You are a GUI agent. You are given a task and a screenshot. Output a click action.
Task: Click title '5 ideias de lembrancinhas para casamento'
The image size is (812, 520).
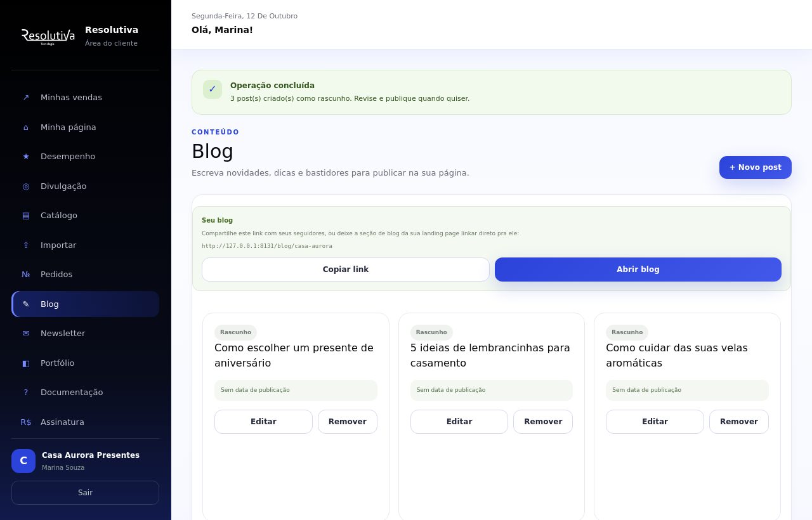click(490, 356)
